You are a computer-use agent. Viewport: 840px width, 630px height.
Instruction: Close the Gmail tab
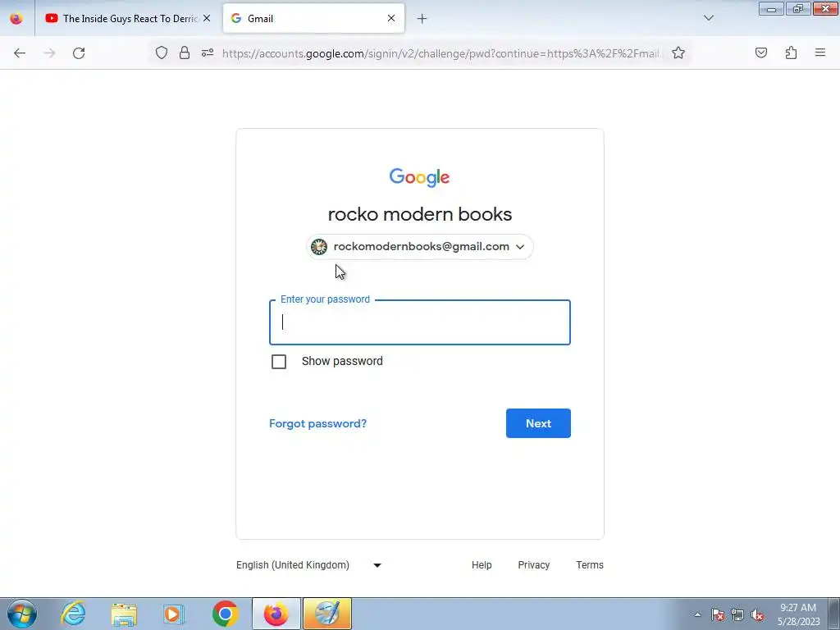391,18
